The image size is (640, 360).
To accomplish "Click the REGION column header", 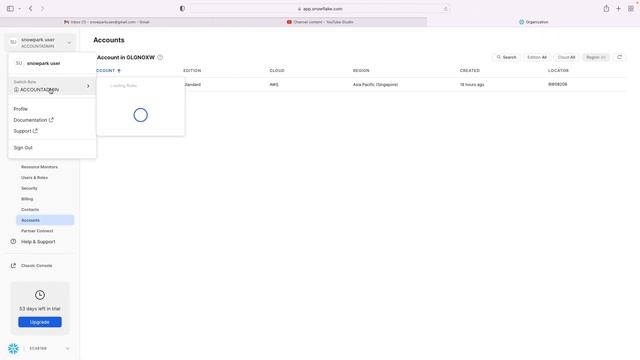I will [361, 71].
